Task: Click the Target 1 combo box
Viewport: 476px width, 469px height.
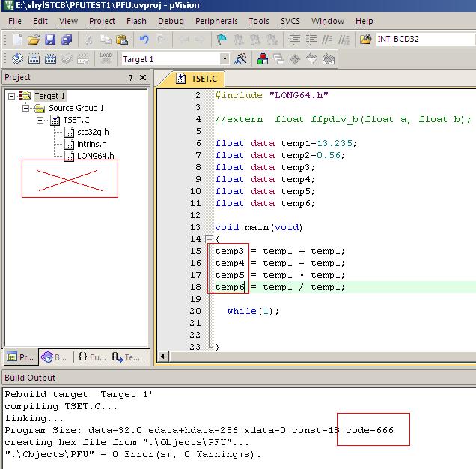Action: point(175,59)
